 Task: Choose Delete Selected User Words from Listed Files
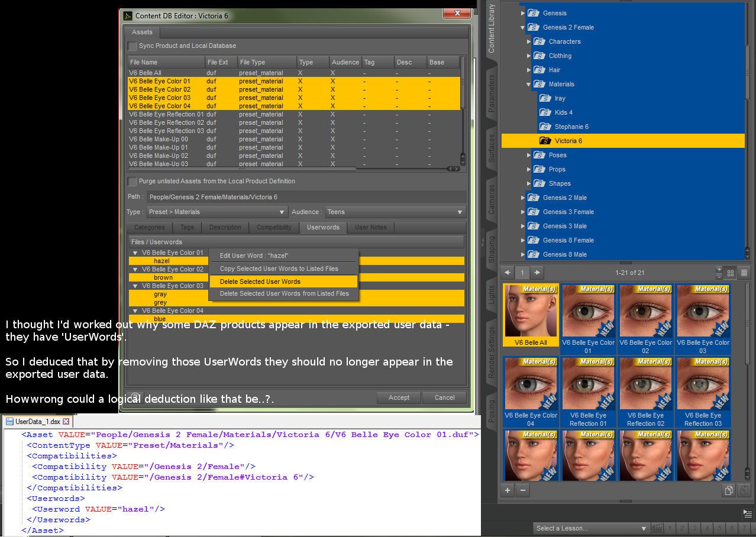[x=283, y=293]
